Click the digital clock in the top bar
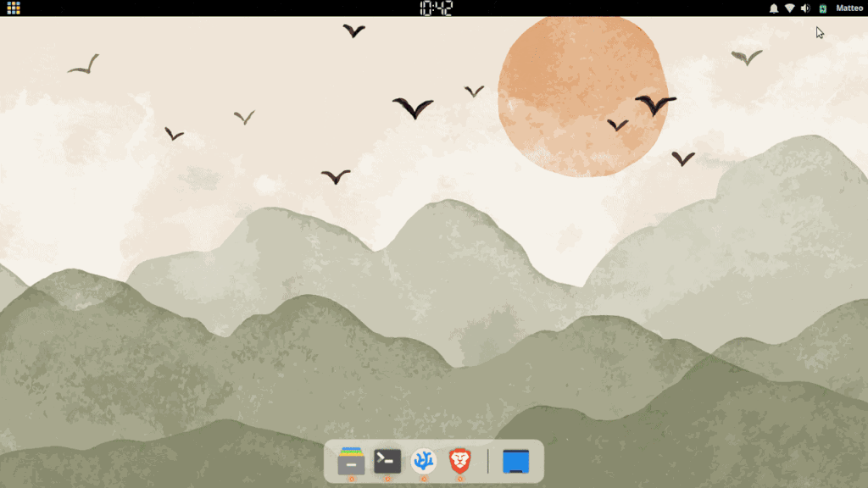The width and height of the screenshot is (868, 488). pyautogui.click(x=436, y=8)
